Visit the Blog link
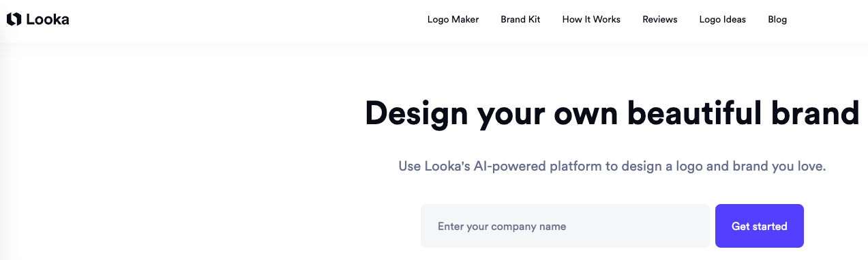Image resolution: width=868 pixels, height=260 pixels. coord(777,19)
